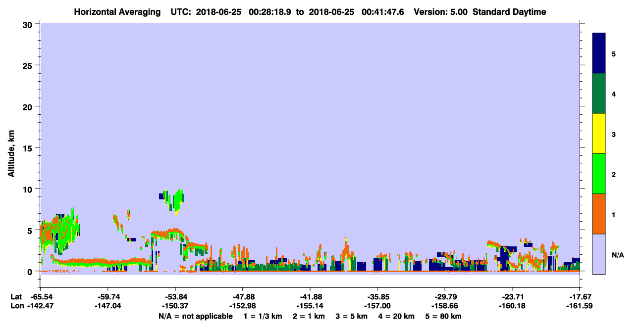Click the 'Horizontal Averaging' title text
This screenshot has width=644, height=330.
(116, 12)
